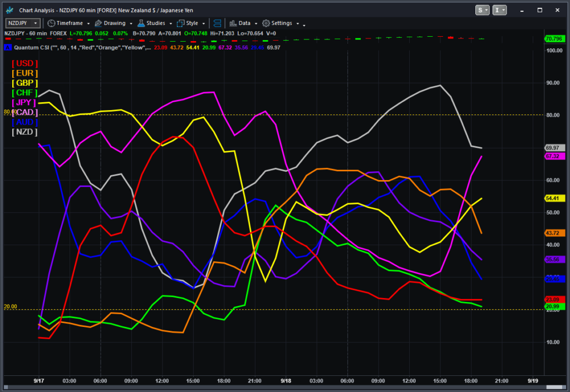The width and height of the screenshot is (570, 392).
Task: Toggle the USD currency line
Action: click(24, 63)
